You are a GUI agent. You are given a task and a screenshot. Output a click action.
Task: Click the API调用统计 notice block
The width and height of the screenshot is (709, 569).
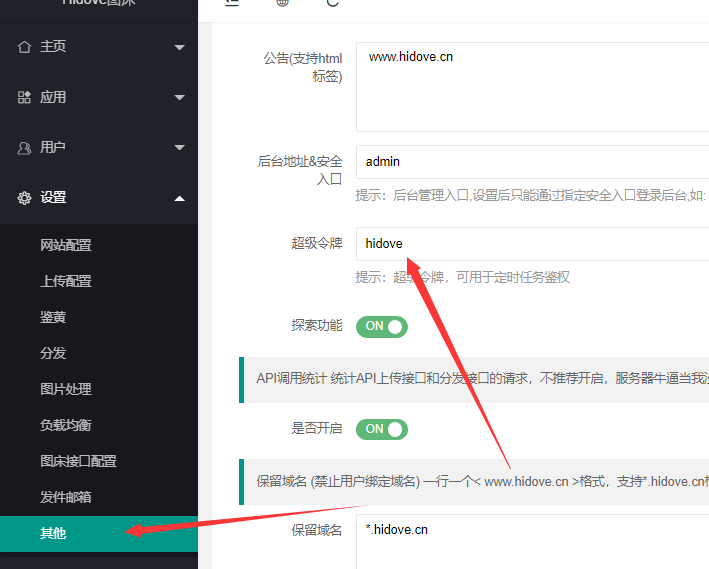(474, 379)
